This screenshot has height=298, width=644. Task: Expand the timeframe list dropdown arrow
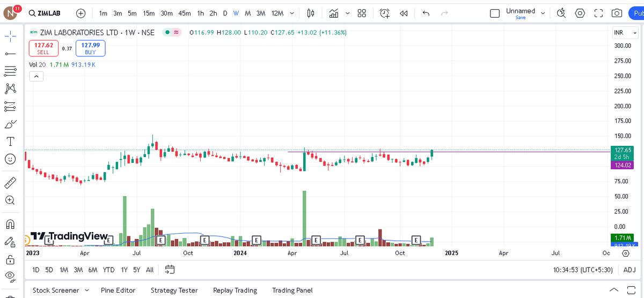291,13
